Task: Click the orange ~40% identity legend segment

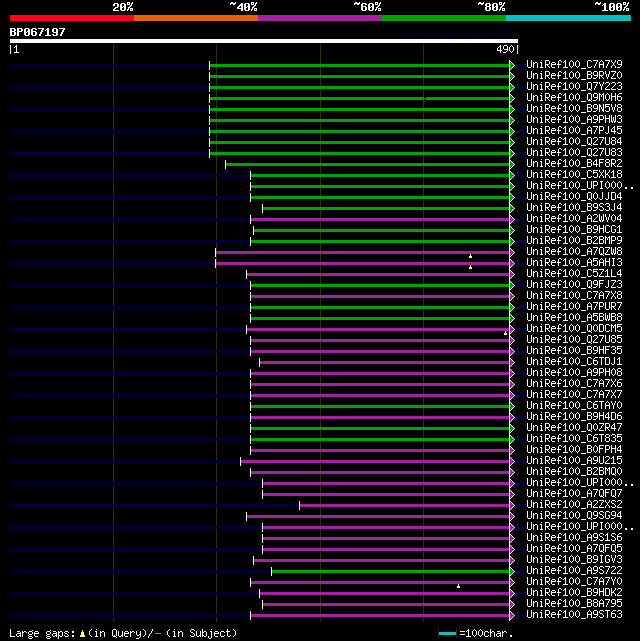Action: click(x=196, y=18)
